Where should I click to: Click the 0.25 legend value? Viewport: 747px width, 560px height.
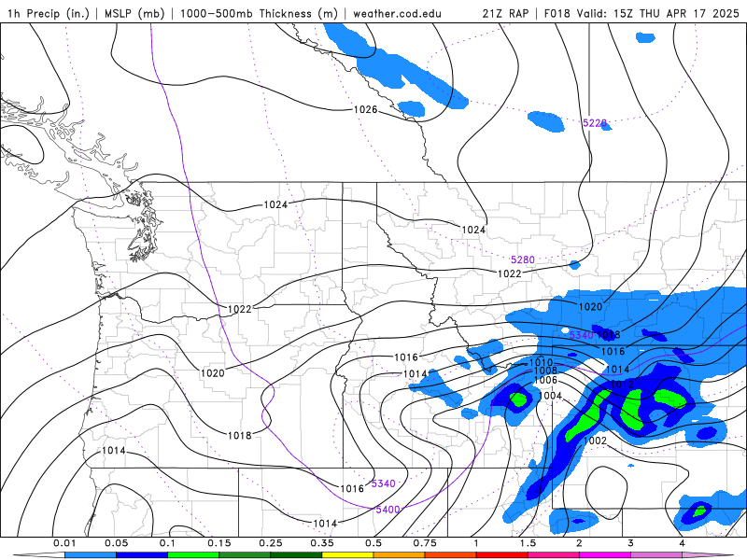271,543
